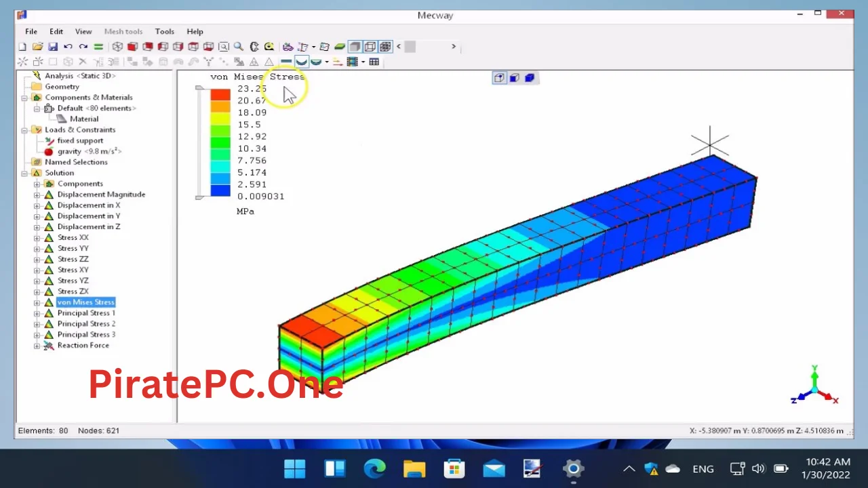868x488 pixels.
Task: Click the toolbar scroll-left arrow
Action: click(398, 47)
